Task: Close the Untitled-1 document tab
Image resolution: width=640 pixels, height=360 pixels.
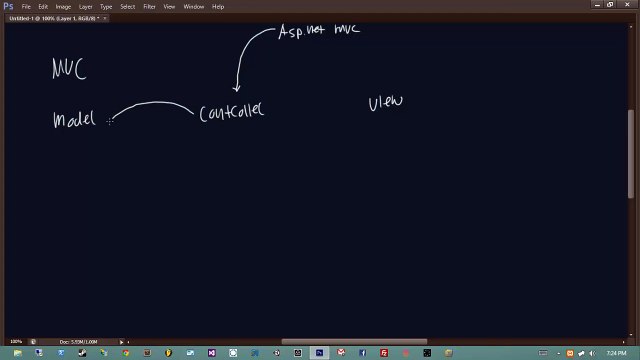Action: click(x=105, y=18)
